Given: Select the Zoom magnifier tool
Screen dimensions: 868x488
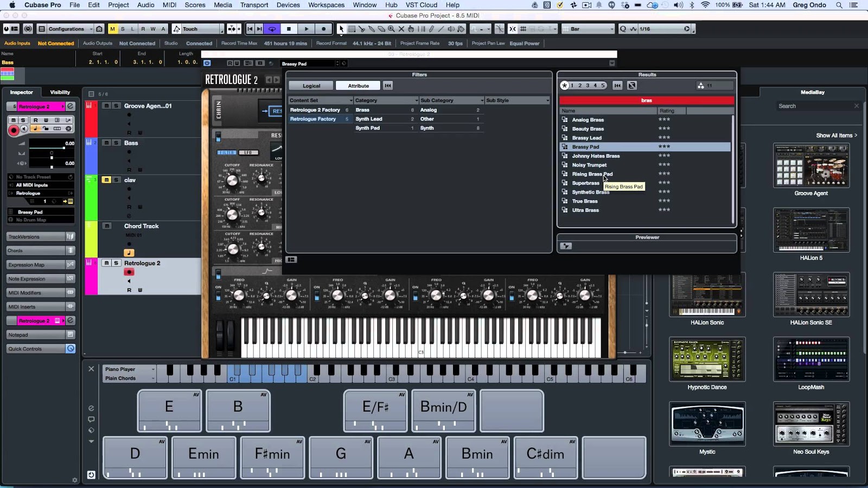Looking at the screenshot, I should (392, 29).
